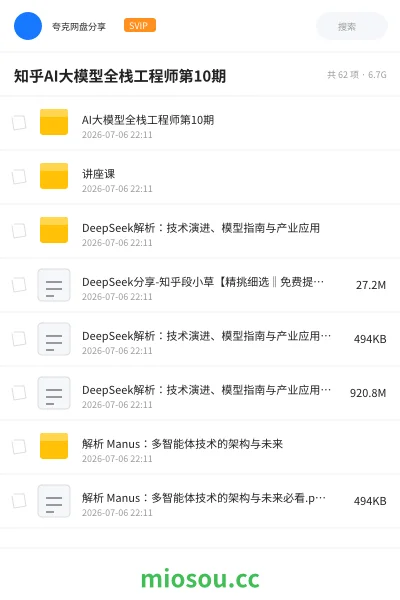Click the 共 62 项 · 6.7G summary
This screenshot has height=600, width=400.
[x=357, y=75]
